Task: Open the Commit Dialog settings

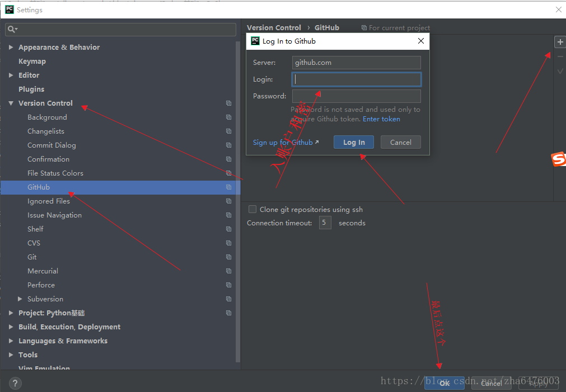Action: (x=52, y=145)
